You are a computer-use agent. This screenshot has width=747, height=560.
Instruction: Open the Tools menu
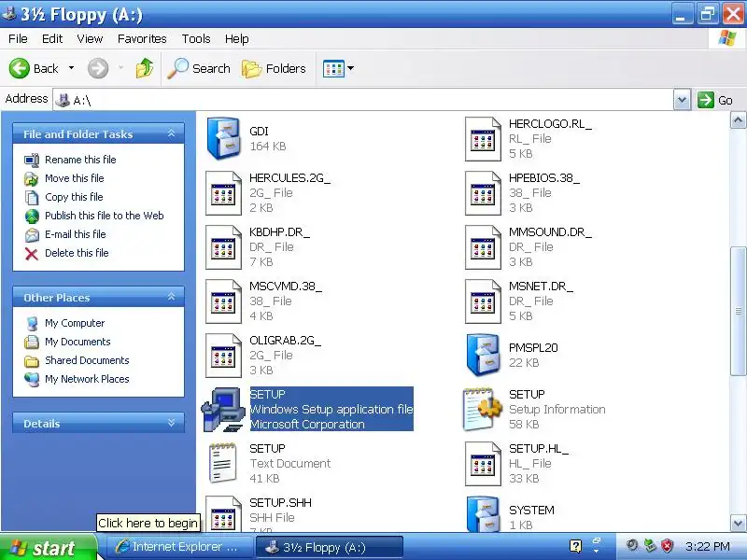196,38
